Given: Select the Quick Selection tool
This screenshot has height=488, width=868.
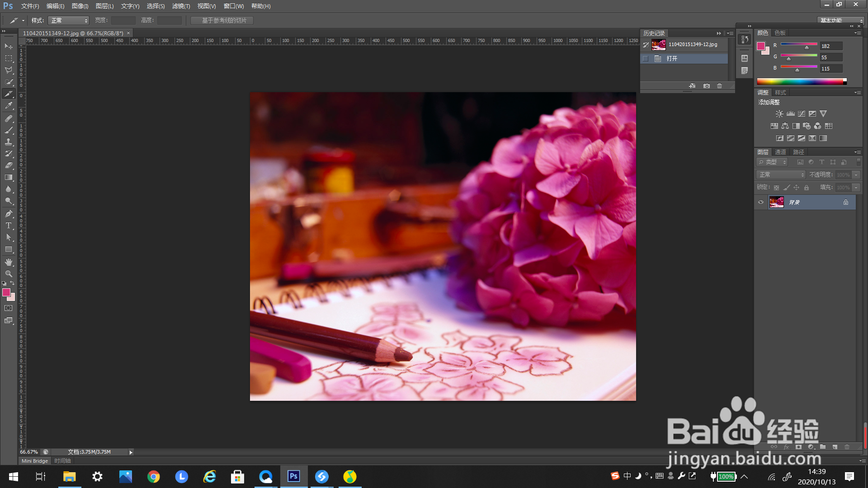Looking at the screenshot, I should (x=9, y=82).
